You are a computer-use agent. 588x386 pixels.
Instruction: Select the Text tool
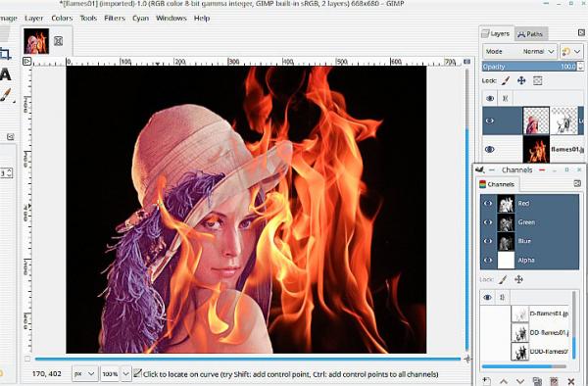click(x=5, y=74)
